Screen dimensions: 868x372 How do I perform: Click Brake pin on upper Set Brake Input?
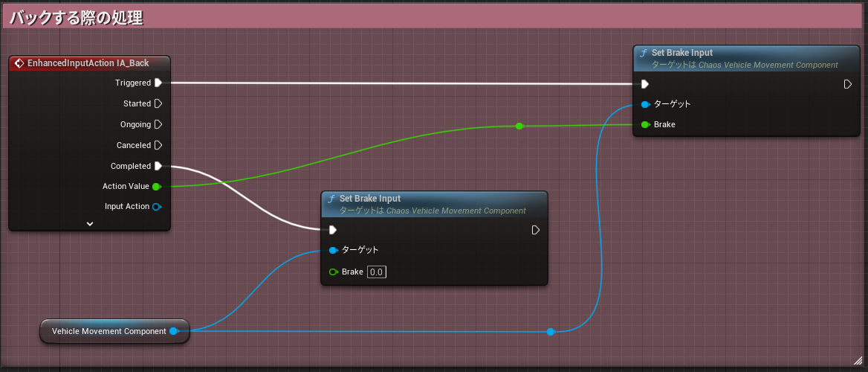646,125
